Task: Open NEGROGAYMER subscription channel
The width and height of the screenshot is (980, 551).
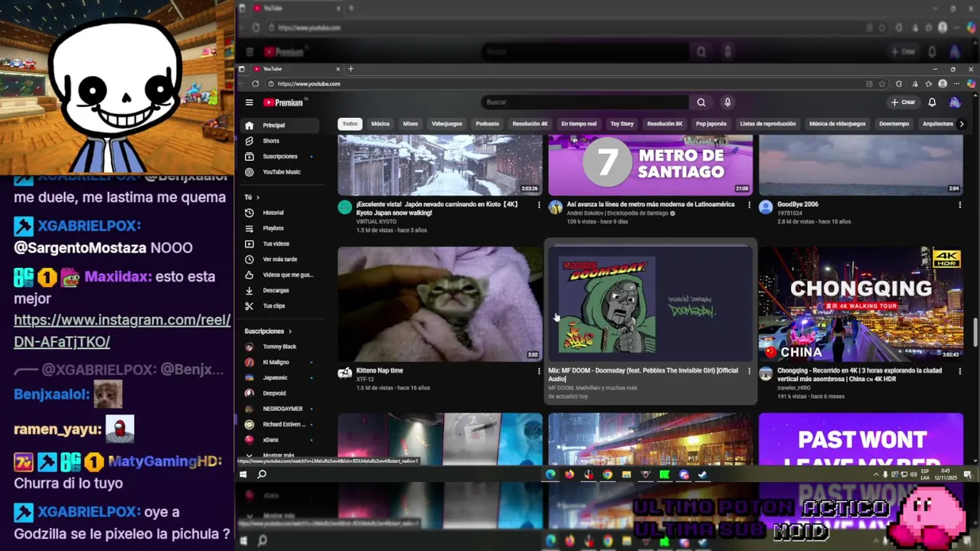Action: 281,409
